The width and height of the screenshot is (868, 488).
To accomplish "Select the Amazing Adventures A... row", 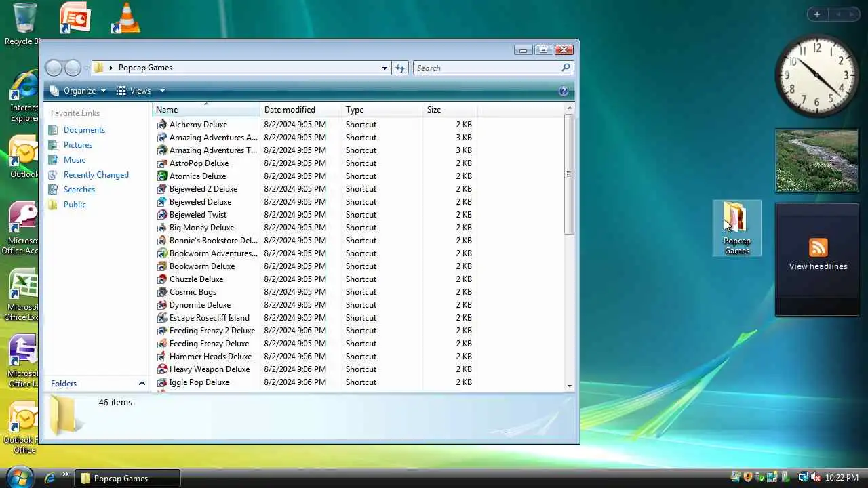I will point(315,138).
